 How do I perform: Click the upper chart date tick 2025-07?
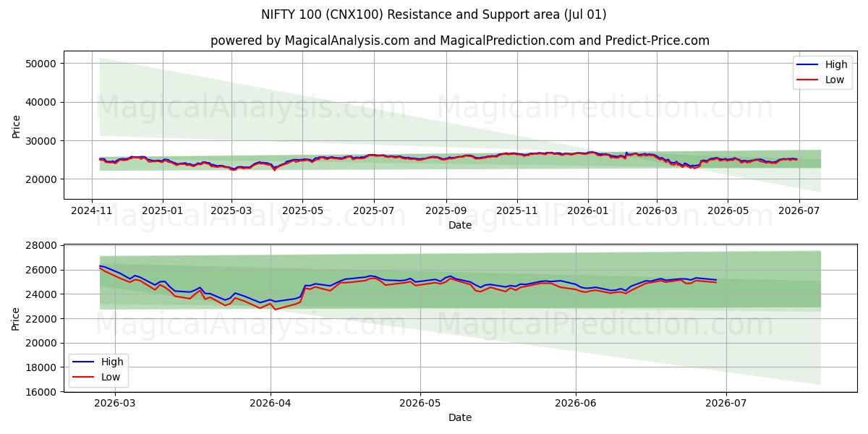[373, 210]
